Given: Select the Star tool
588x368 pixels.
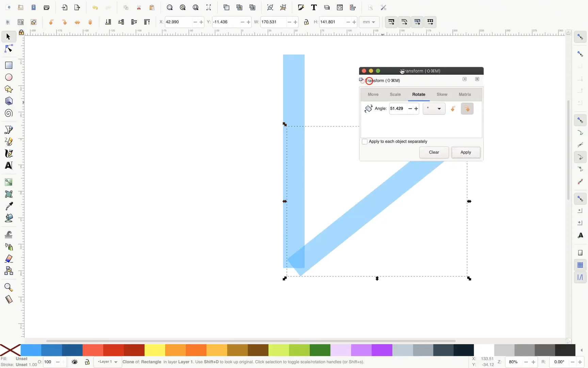Looking at the screenshot, I should click(9, 89).
